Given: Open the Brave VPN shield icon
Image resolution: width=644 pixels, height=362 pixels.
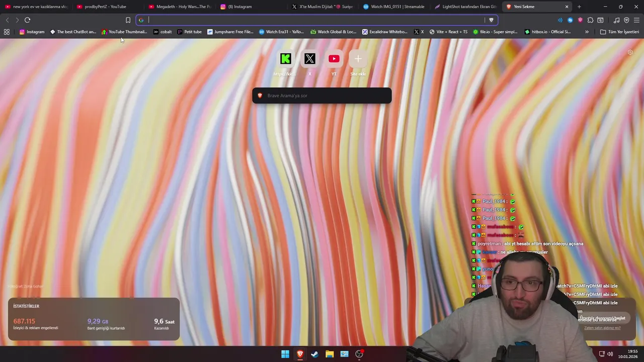Looking at the screenshot, I should 626,20.
